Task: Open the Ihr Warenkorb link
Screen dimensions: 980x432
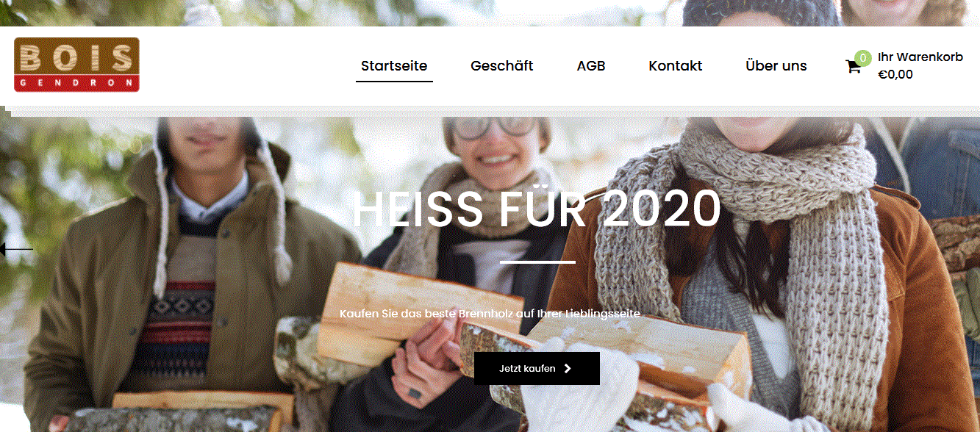Action: (920, 57)
